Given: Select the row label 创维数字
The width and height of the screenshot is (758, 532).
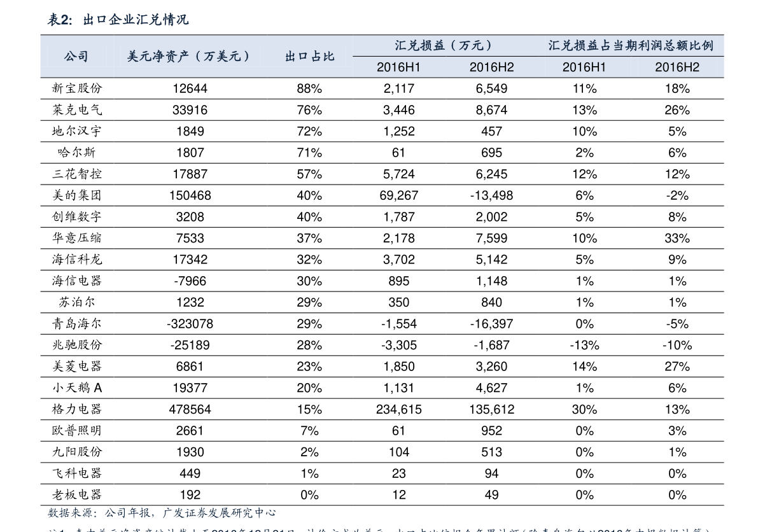Looking at the screenshot, I should 77,216.
